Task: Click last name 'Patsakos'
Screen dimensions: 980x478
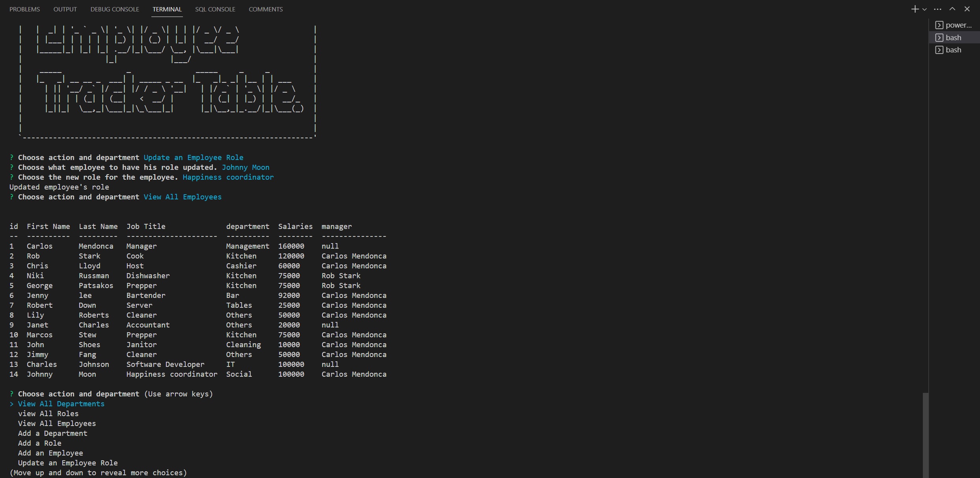Action: [96, 286]
